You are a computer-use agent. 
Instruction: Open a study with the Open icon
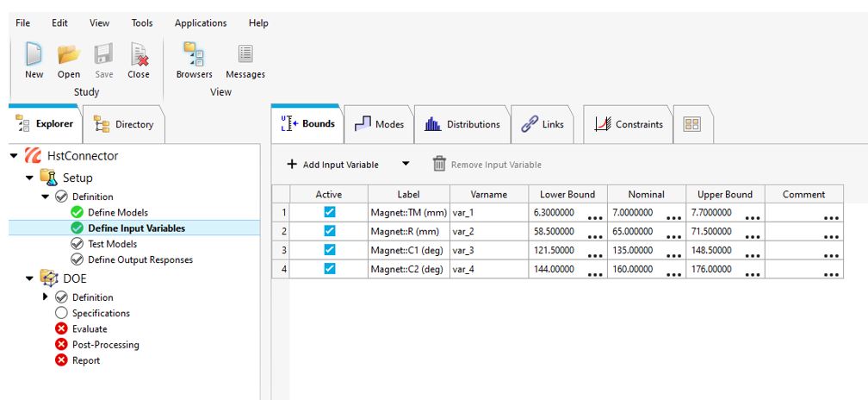[69, 56]
